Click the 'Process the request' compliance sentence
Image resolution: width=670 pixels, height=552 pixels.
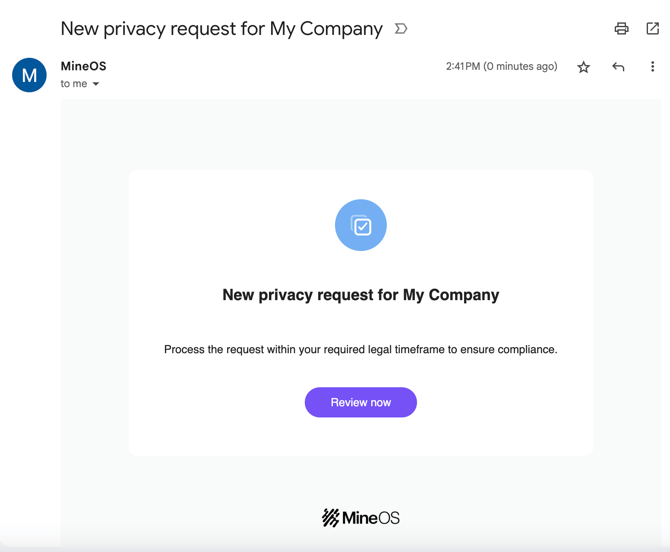[x=360, y=349]
